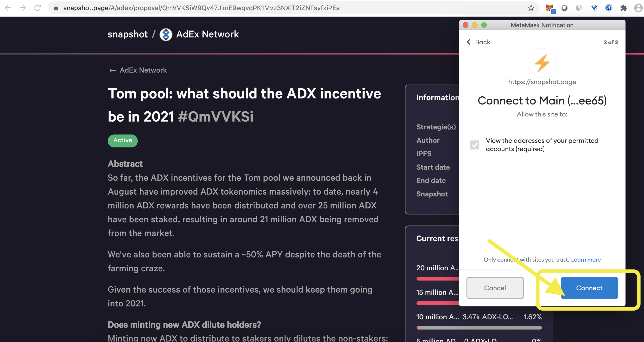Click the blue V-shaped extension icon
Viewport: 644px width, 342px height.
point(594,8)
